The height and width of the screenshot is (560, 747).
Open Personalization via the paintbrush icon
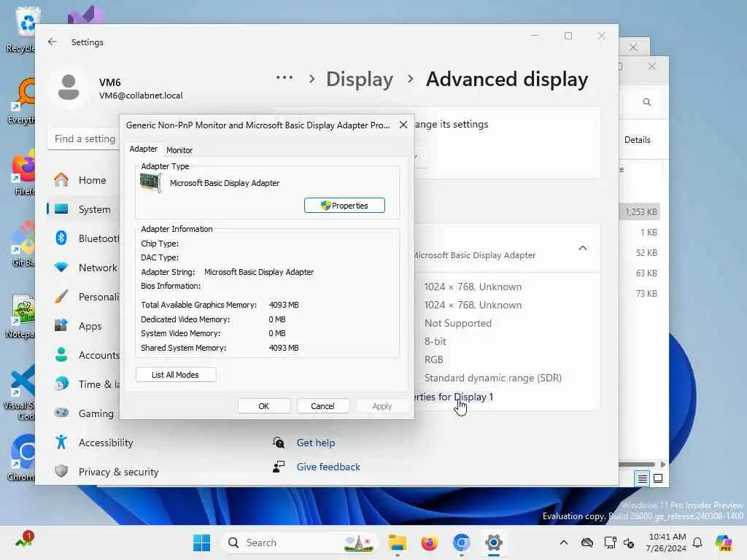click(x=61, y=297)
